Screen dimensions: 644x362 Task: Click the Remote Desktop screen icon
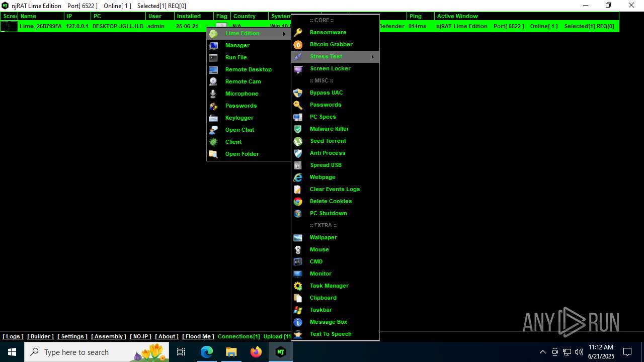[x=213, y=69]
